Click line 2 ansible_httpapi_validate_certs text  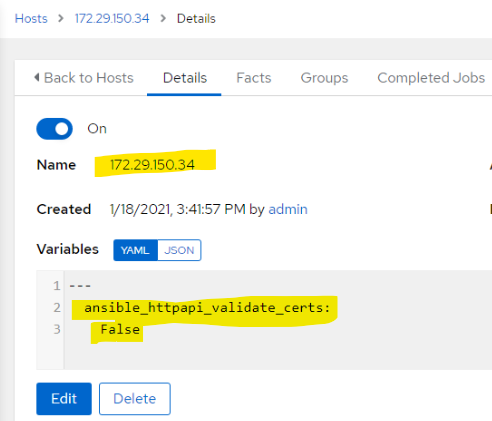[207, 307]
